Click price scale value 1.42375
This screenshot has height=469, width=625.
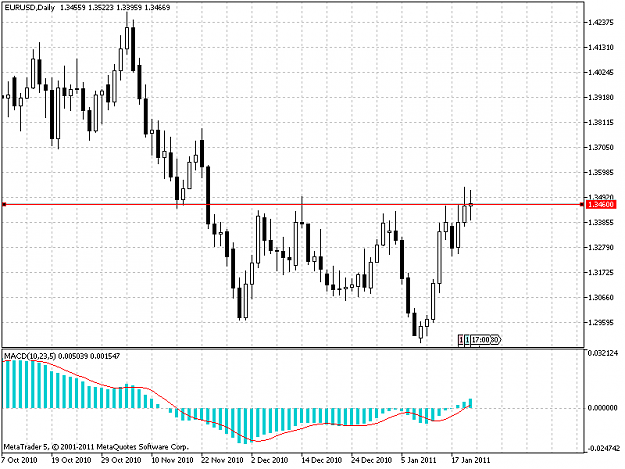pyautogui.click(x=601, y=23)
